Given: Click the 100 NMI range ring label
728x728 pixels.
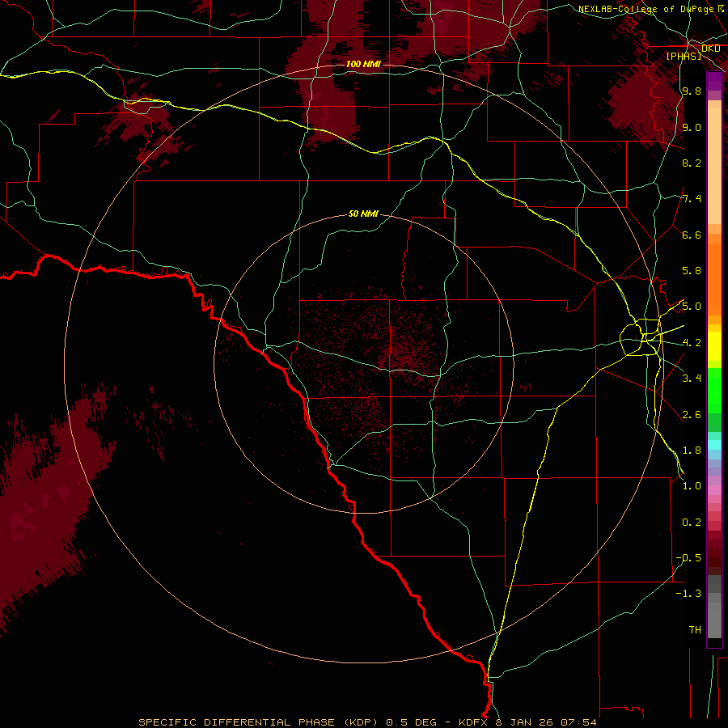Looking at the screenshot, I should [363, 64].
